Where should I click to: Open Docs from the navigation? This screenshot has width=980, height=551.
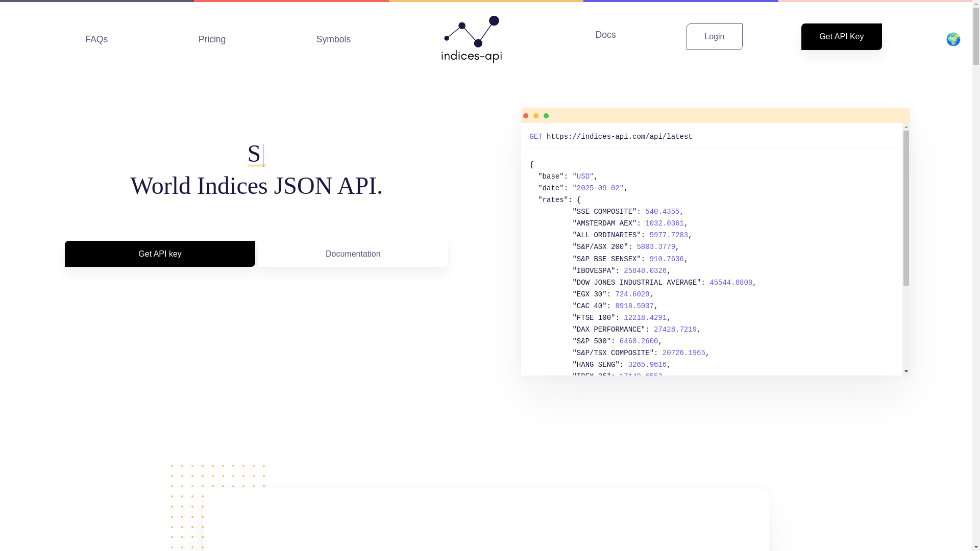click(x=605, y=35)
